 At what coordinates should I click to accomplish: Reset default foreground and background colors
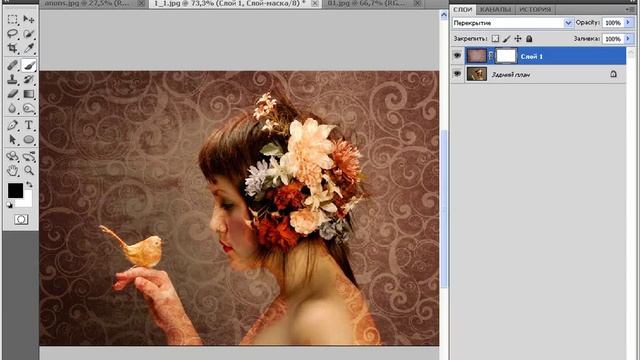coord(9,205)
